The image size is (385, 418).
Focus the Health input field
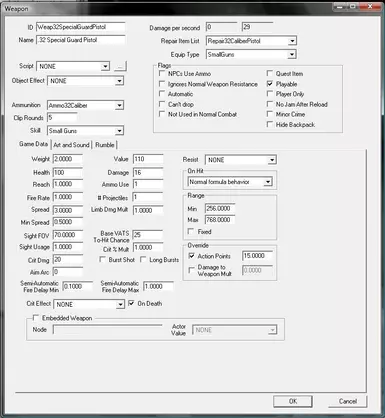[x=68, y=172]
